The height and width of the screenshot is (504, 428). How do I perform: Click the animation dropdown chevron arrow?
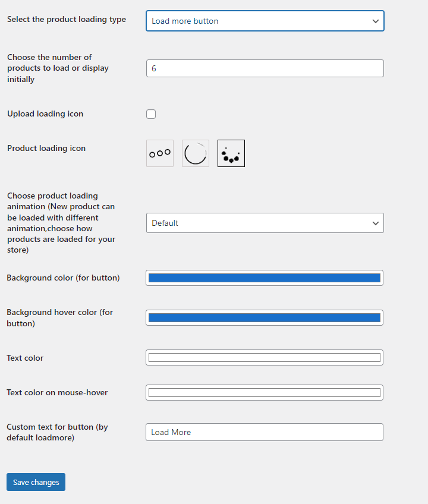375,223
